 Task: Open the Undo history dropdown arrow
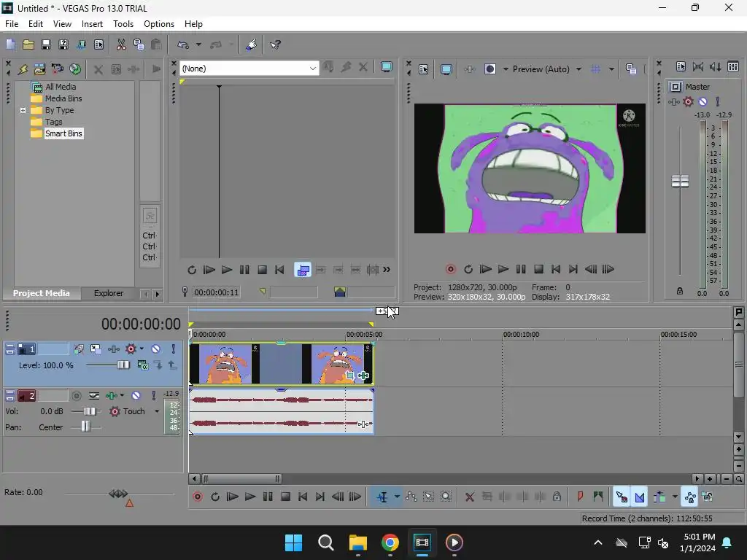198,44
